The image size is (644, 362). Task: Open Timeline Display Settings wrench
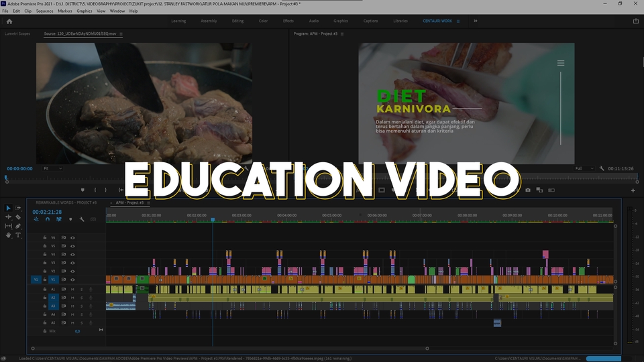(82, 220)
